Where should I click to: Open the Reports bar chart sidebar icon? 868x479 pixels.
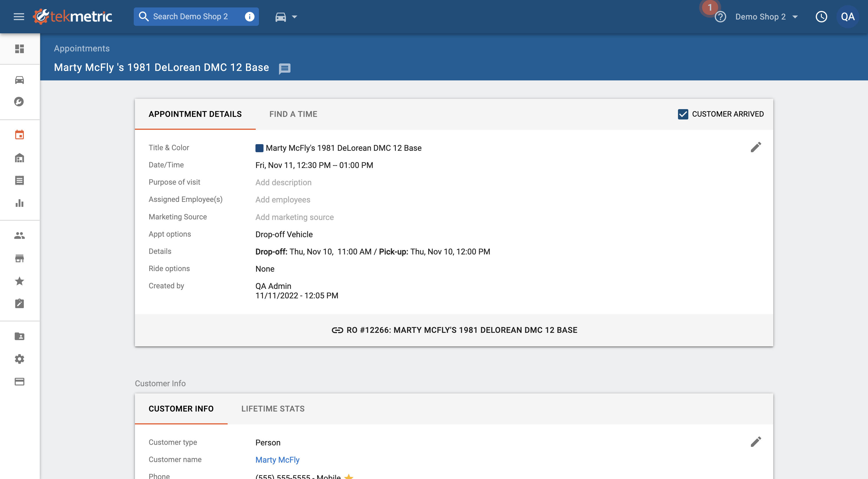(20, 203)
